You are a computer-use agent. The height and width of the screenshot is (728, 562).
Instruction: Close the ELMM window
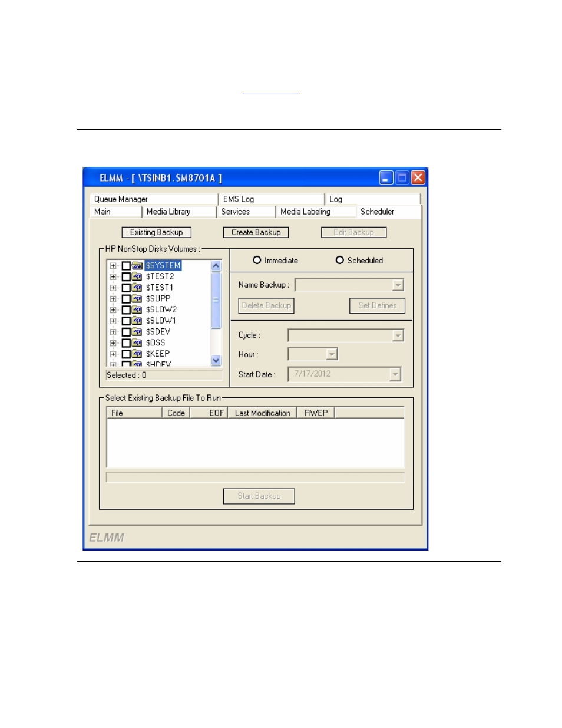click(418, 177)
